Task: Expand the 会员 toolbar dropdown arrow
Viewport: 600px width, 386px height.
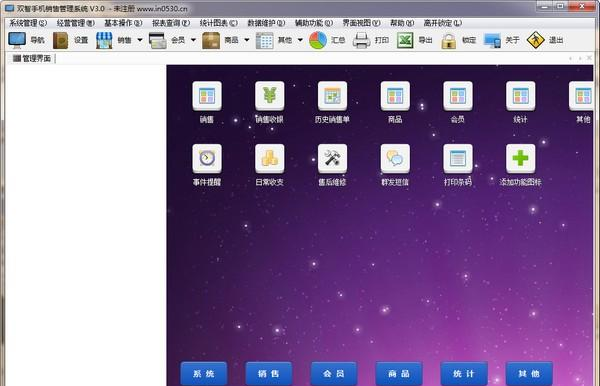Action: (193, 40)
